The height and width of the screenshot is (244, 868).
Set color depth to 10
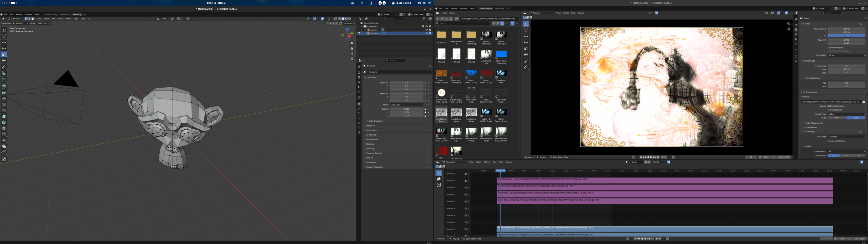[846, 156]
